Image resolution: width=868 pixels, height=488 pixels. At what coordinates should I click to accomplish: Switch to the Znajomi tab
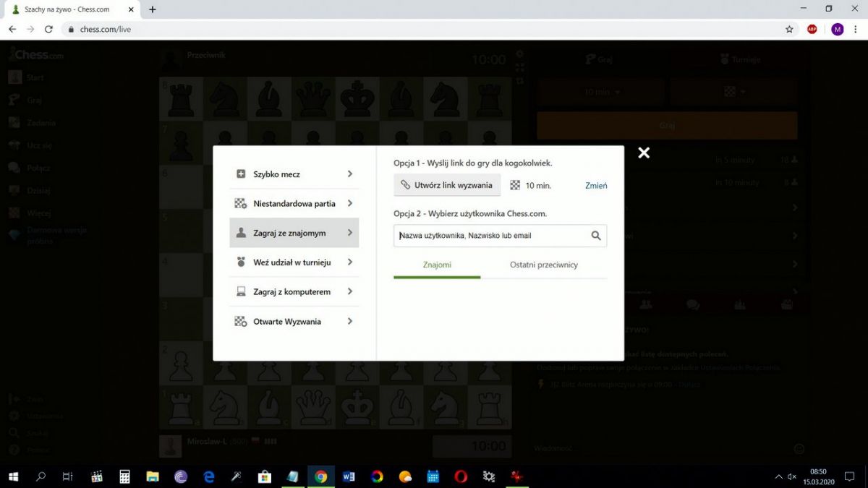point(437,265)
